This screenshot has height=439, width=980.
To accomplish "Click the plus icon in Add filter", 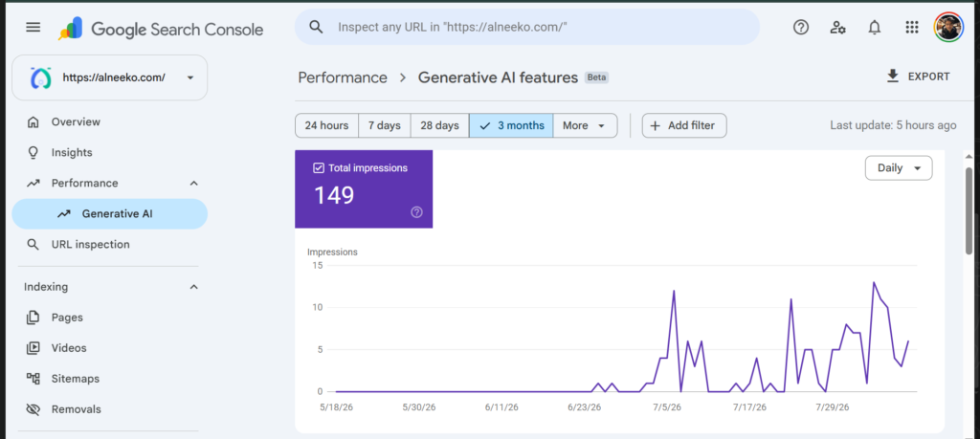I will pyautogui.click(x=655, y=125).
